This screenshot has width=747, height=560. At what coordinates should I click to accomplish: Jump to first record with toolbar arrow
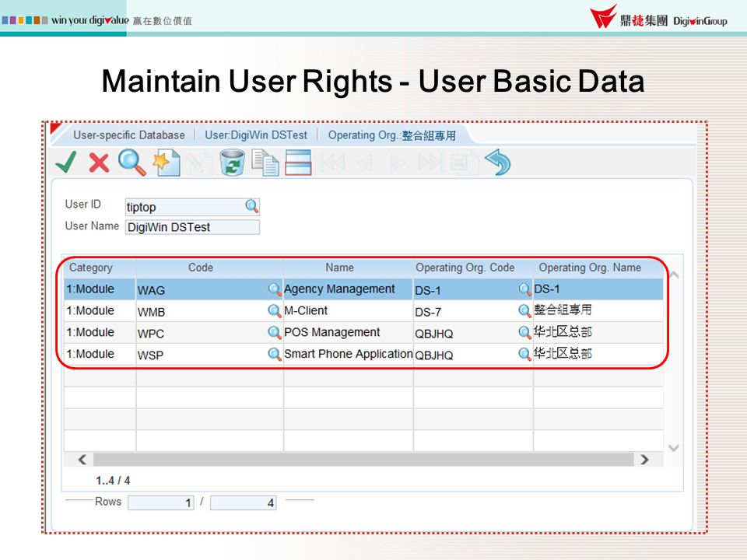click(x=332, y=163)
